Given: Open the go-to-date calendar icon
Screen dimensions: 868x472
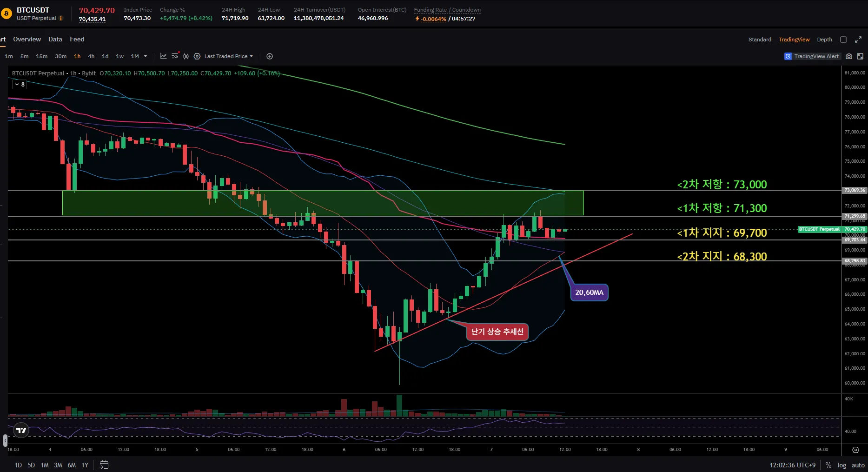Looking at the screenshot, I should point(104,465).
